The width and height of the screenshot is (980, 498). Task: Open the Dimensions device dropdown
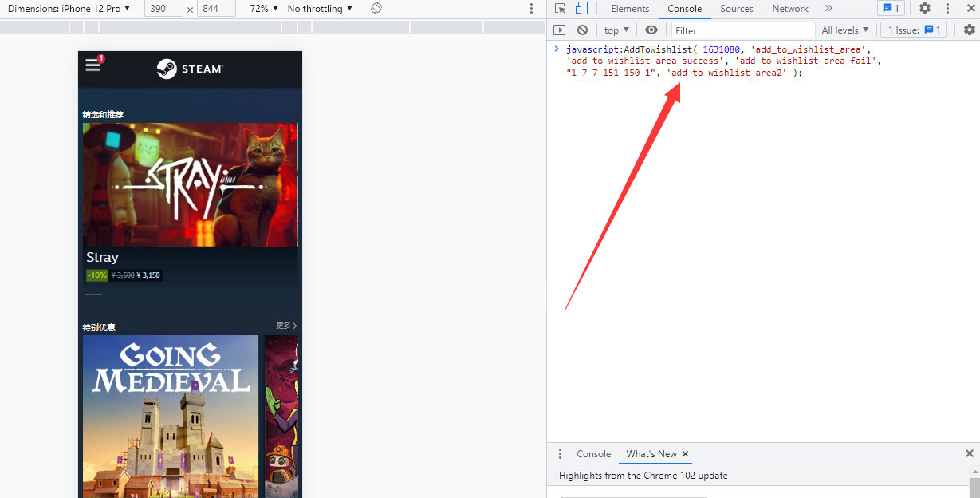71,8
